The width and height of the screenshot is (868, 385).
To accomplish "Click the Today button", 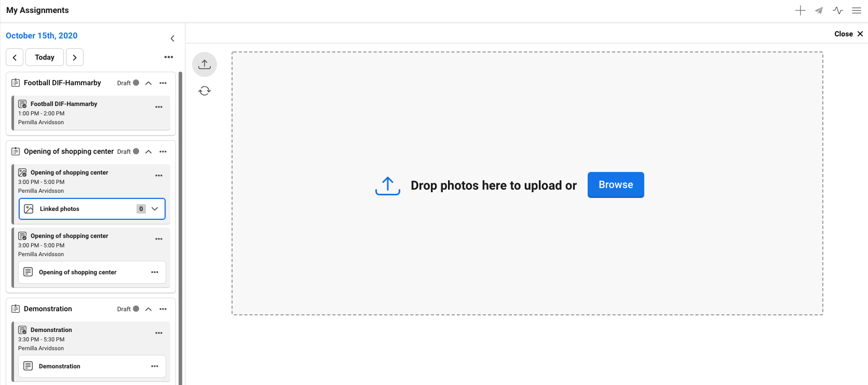I will pos(45,57).
